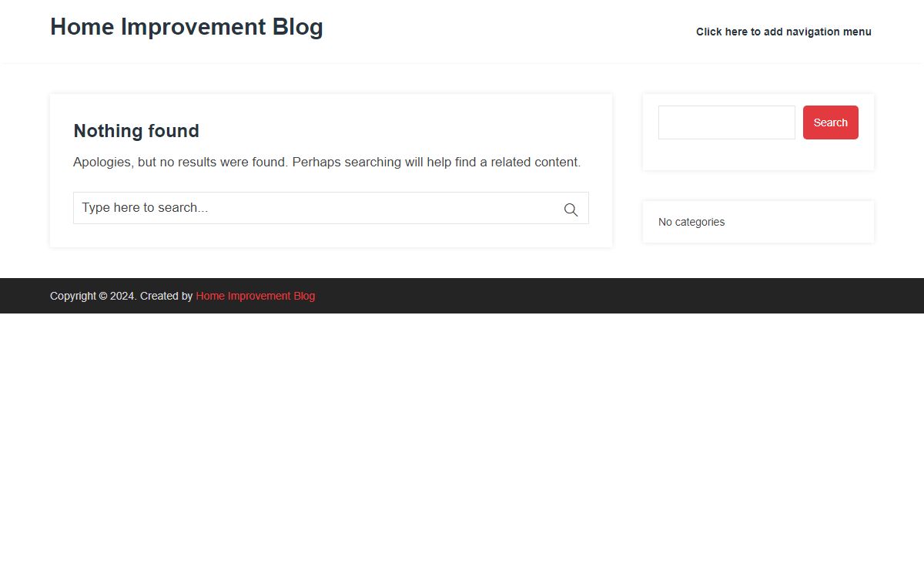Screen dimensions: 924x570
Task: Click the magnifier icon in main search box
Action: pos(571,210)
